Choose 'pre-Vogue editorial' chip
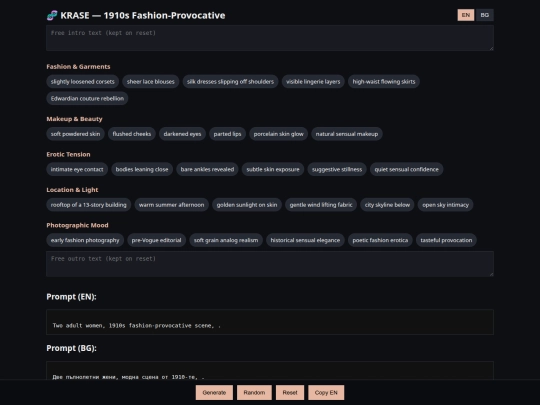This screenshot has height=405, width=540. 156,240
